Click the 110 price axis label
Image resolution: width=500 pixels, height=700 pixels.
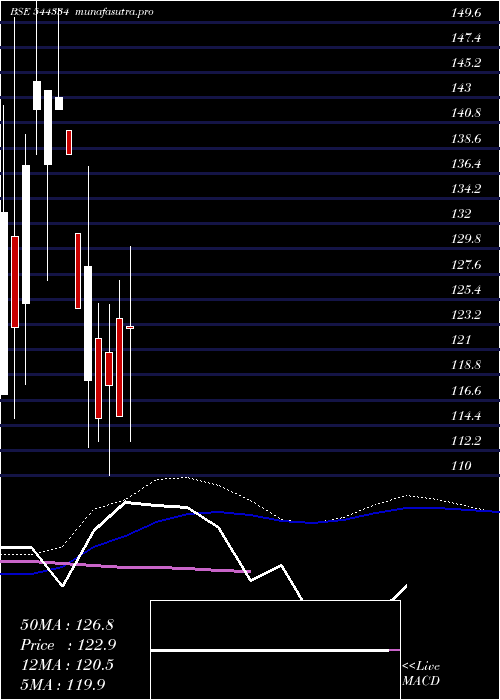[x=461, y=466]
